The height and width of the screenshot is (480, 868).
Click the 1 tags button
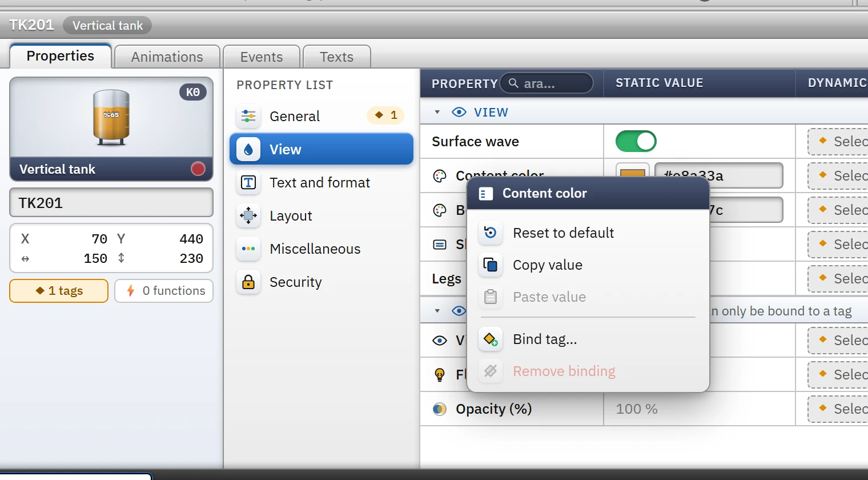click(x=59, y=291)
